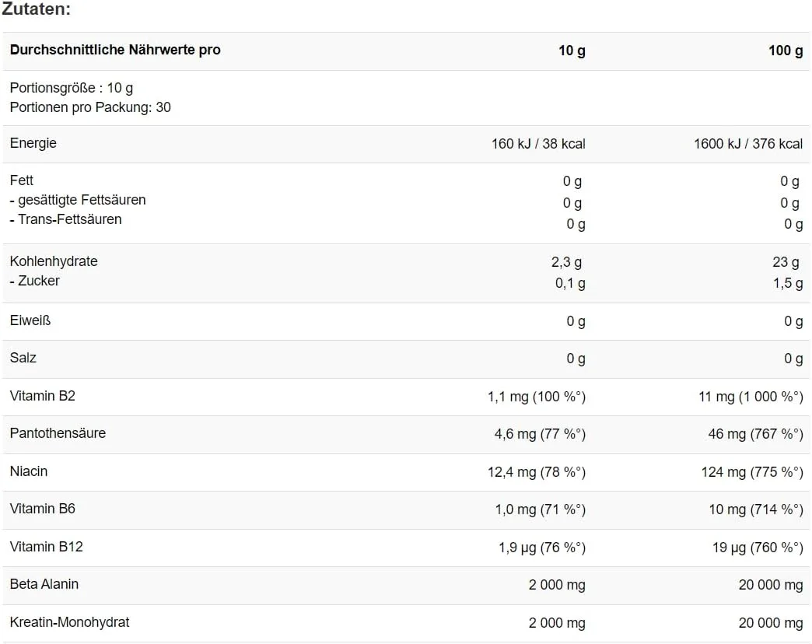
Task: Click the 'Pantothensäure' row label
Action: click(x=58, y=433)
